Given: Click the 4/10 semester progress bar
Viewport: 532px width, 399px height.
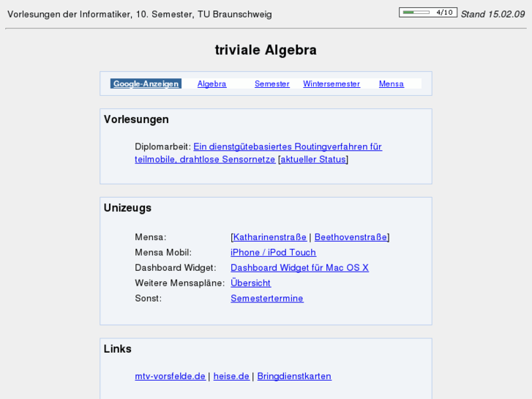Looking at the screenshot, I should (x=428, y=12).
